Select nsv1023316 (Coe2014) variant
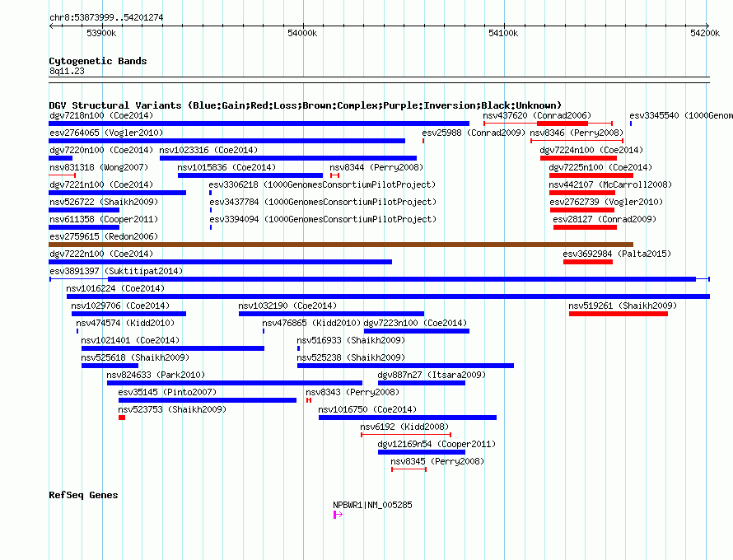Viewport: 733px width, 560px height. (288, 158)
